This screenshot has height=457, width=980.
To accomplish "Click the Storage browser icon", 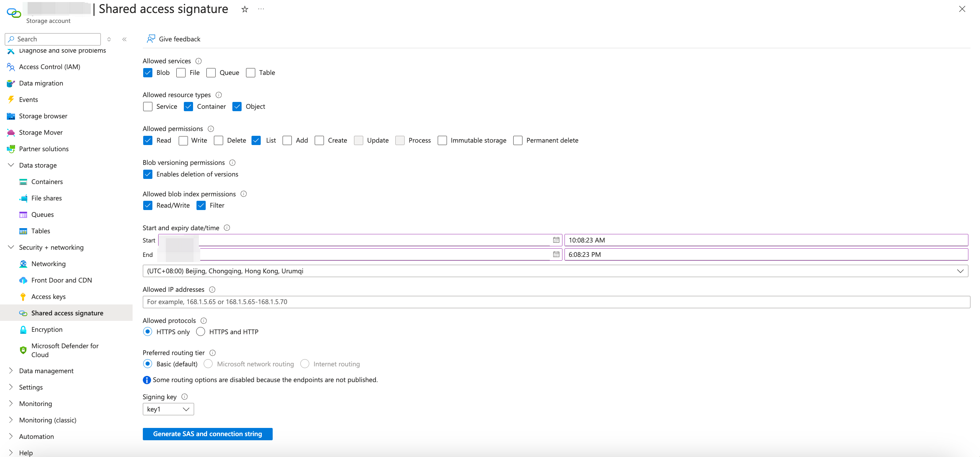I will point(11,116).
